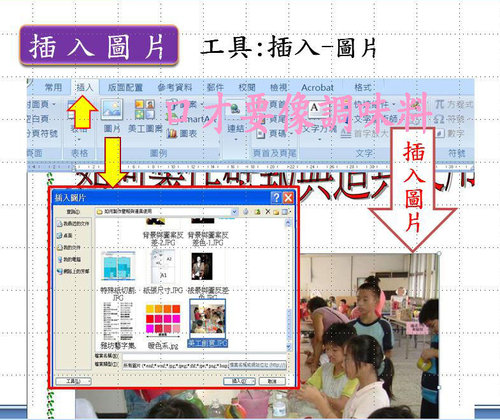Open the Acrobat ribbon tab
The width and height of the screenshot is (500, 420).
click(317, 88)
